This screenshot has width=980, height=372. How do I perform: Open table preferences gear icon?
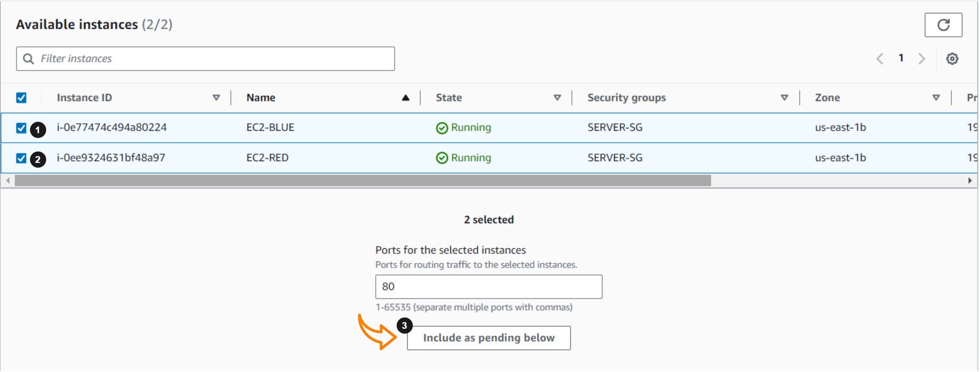[x=952, y=58]
